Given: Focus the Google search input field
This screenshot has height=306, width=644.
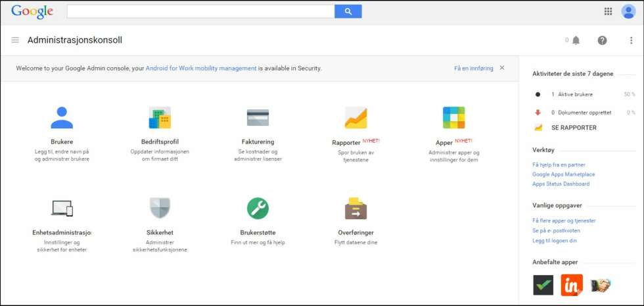Looking at the screenshot, I should (x=201, y=12).
